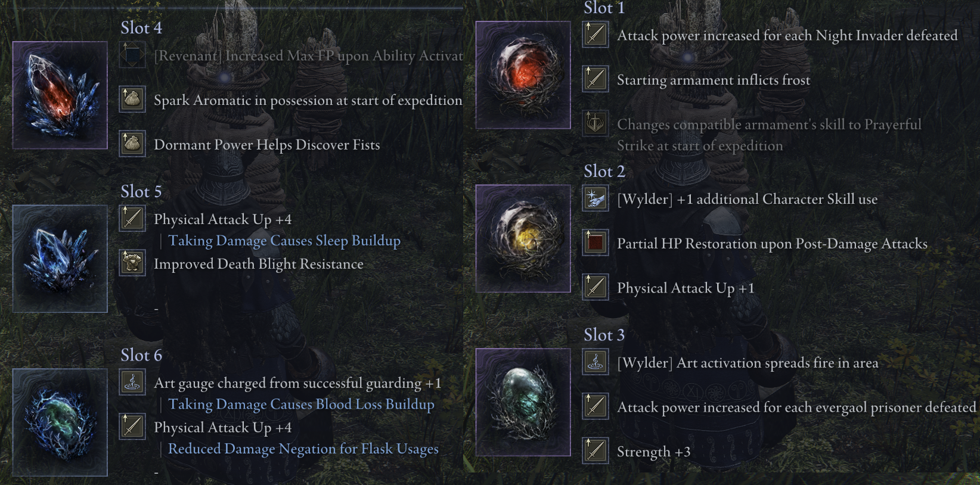Click the Art gauge charged guarding icon
The image size is (980, 485).
coord(132,382)
